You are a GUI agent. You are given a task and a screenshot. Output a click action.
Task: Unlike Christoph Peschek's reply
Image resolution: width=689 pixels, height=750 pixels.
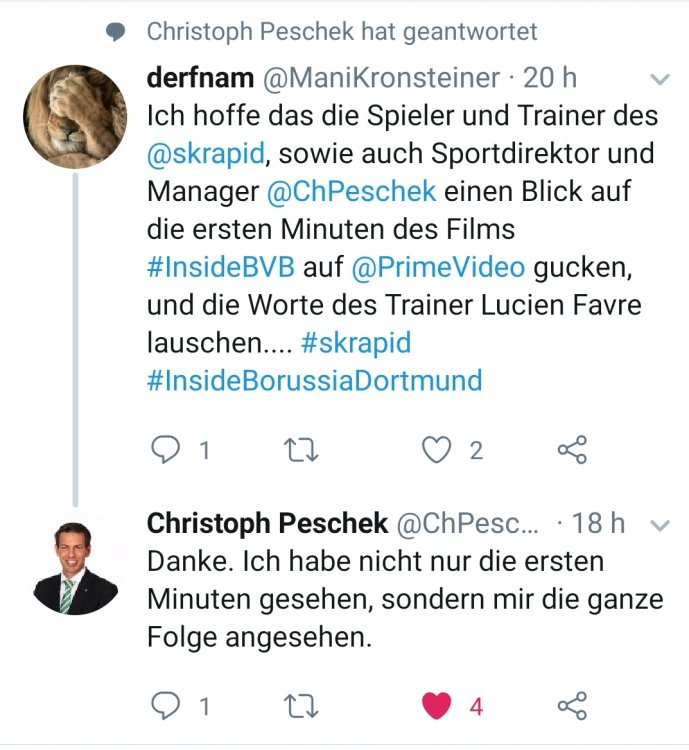coord(436,707)
